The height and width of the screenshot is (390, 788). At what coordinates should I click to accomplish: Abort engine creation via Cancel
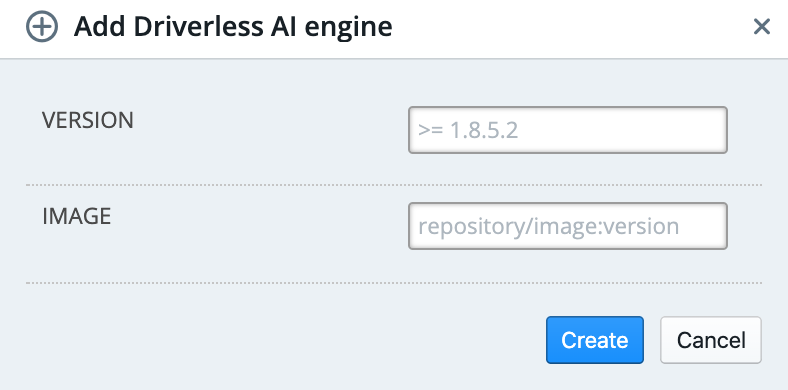(711, 340)
